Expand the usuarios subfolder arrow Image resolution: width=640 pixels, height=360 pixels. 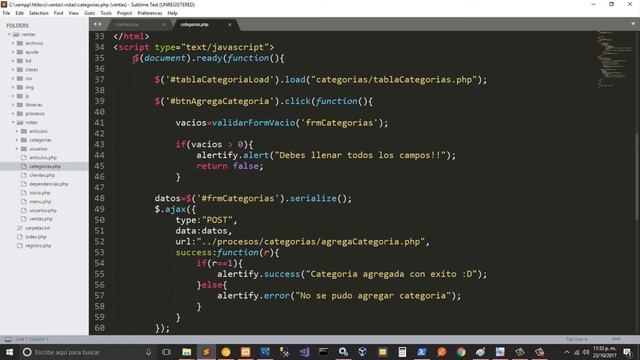[x=17, y=149]
